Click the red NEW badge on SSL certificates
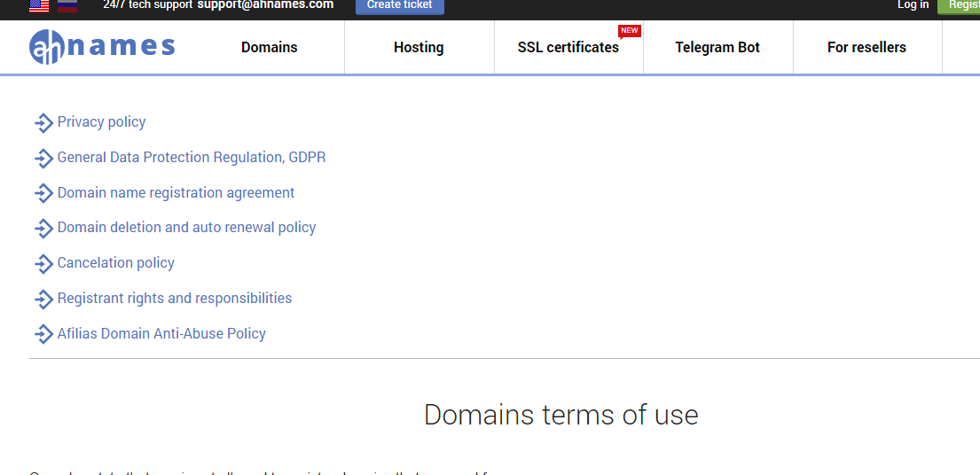The width and height of the screenshot is (980, 475). pyautogui.click(x=630, y=31)
